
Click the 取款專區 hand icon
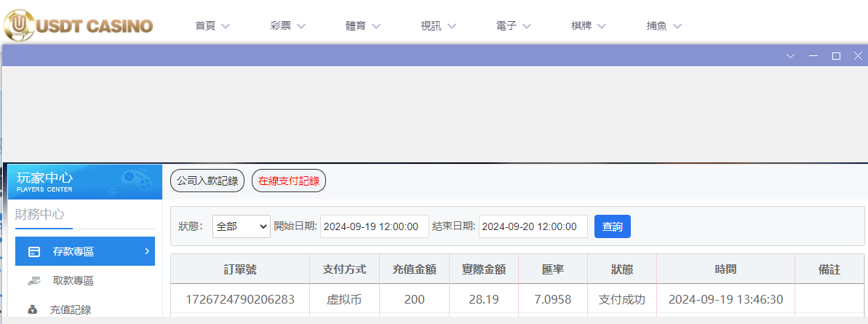[x=33, y=280]
